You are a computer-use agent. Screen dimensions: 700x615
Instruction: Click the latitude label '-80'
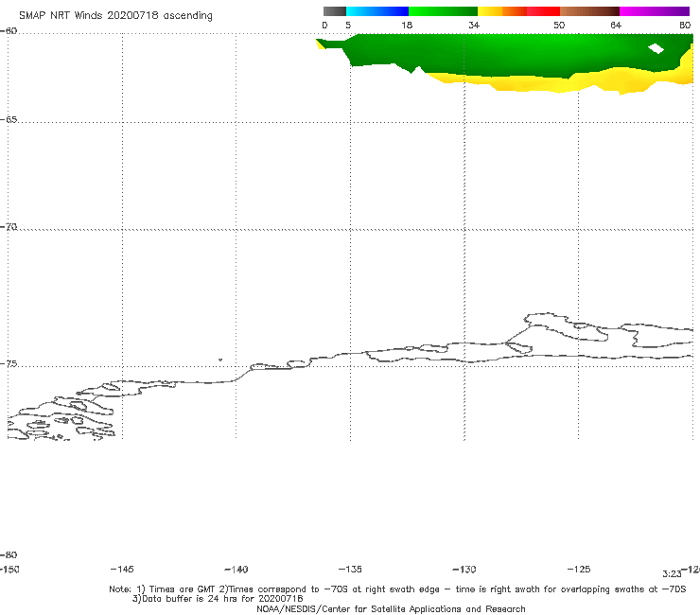[x=9, y=555]
